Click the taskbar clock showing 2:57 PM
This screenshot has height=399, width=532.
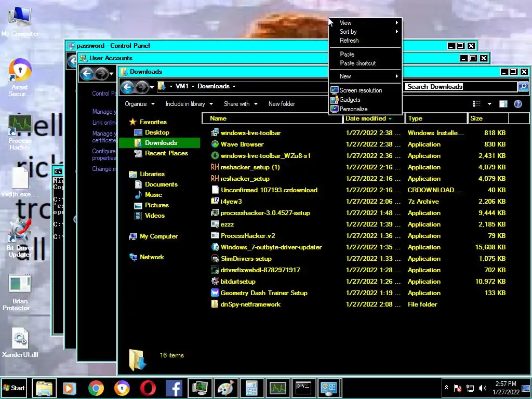[506, 388]
